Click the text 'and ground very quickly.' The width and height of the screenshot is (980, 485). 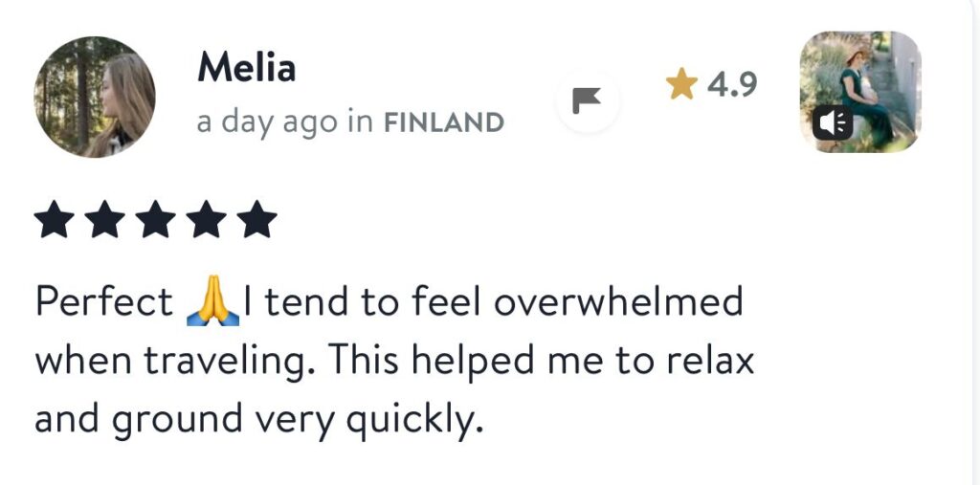click(x=255, y=419)
